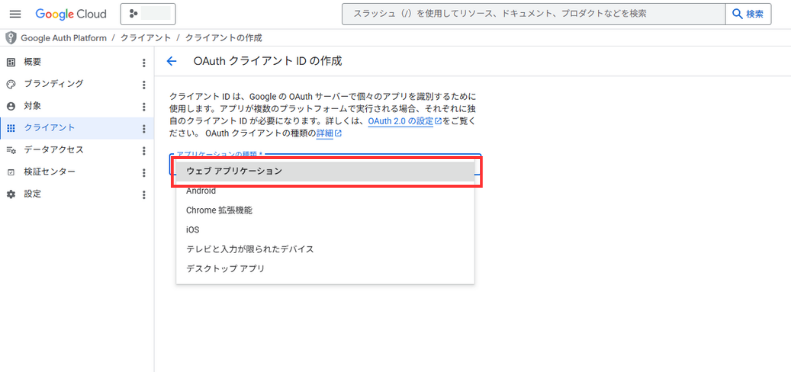Open more options for データアクセス
Viewport: 791px width, 372px height.
[144, 150]
